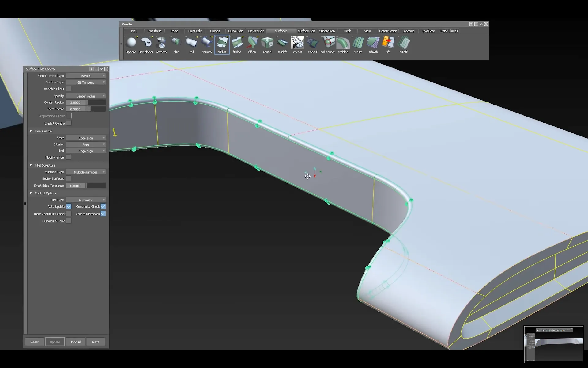Click the Next button
This screenshot has height=368, width=588.
96,342
